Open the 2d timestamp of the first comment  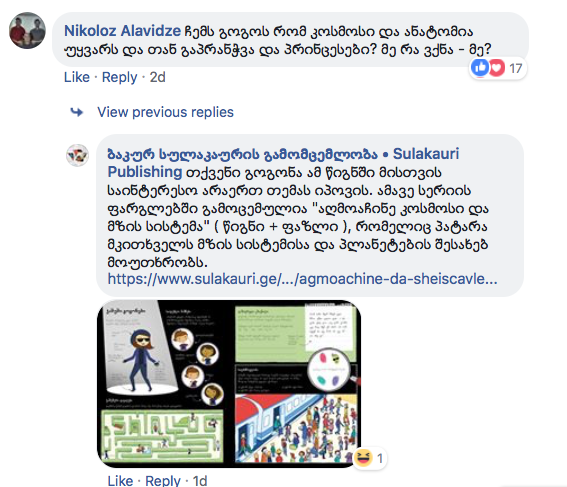tap(158, 77)
